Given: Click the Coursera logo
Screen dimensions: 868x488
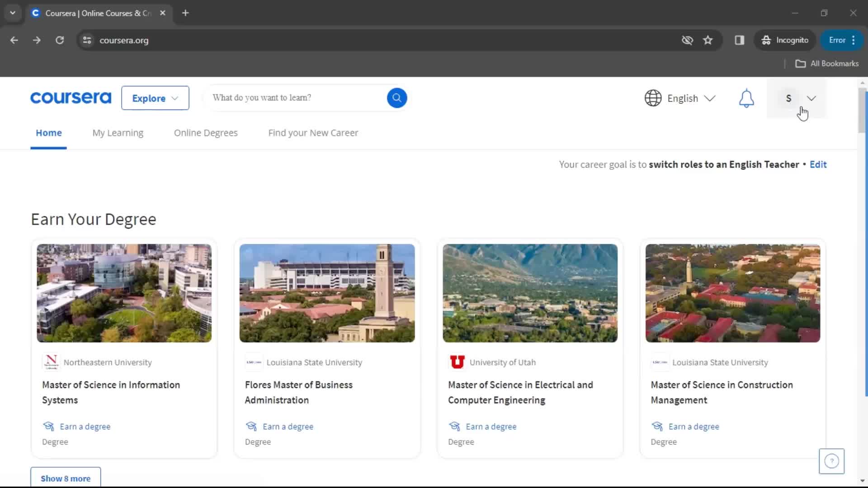Looking at the screenshot, I should 71,98.
